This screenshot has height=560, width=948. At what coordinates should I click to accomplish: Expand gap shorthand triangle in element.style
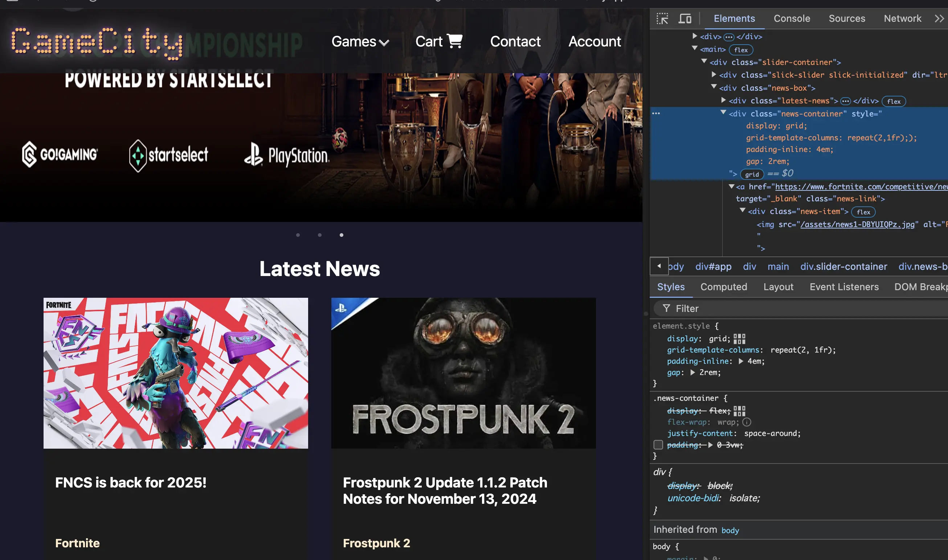point(692,372)
